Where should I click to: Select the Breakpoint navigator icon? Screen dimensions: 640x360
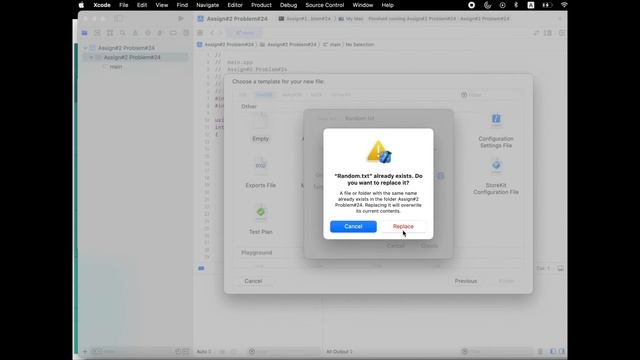click(173, 33)
